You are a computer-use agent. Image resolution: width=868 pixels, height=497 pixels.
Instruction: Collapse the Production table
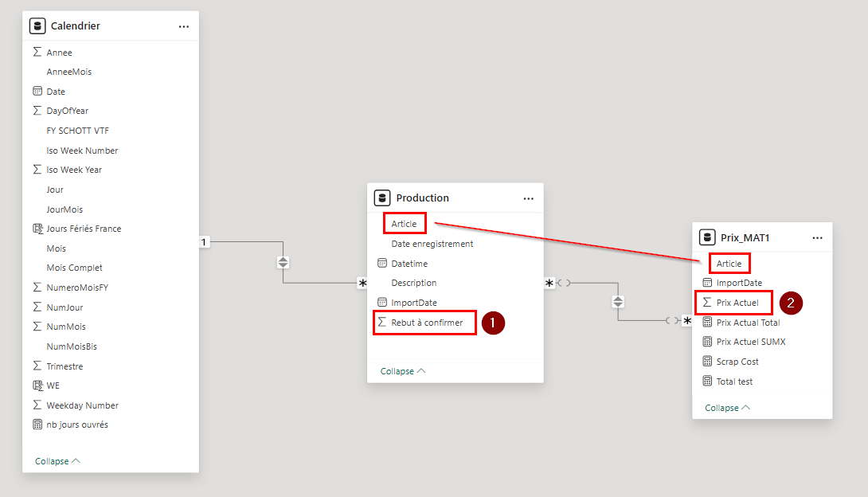pyautogui.click(x=402, y=371)
